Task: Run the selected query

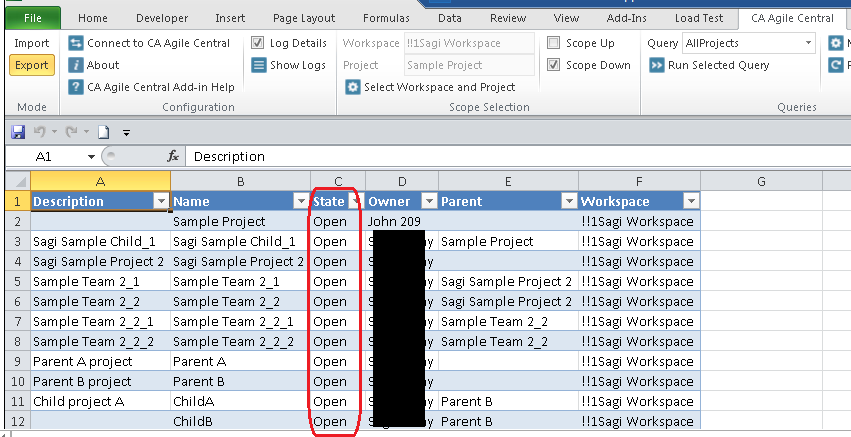Action: click(x=657, y=65)
